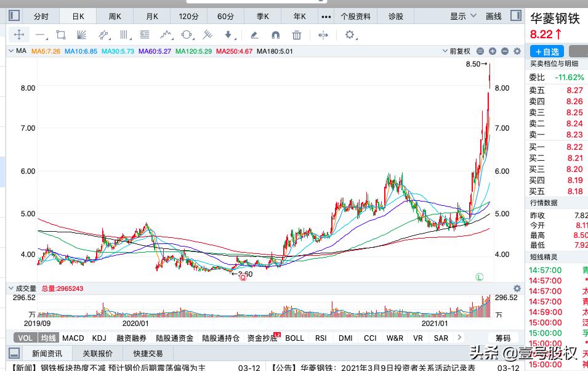The width and height of the screenshot is (588, 371).
Task: Select the crosshair move cursor tool
Action: click(19, 35)
